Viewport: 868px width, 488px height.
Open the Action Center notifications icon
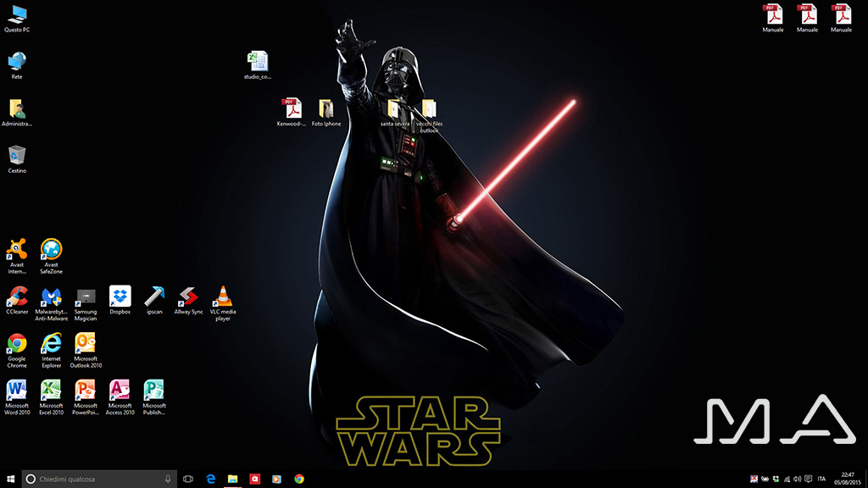(808, 480)
